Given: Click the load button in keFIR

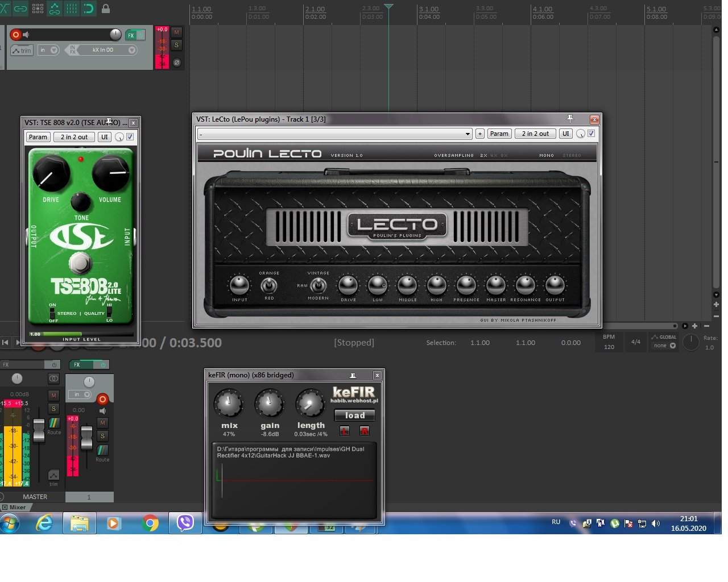Looking at the screenshot, I should point(354,415).
